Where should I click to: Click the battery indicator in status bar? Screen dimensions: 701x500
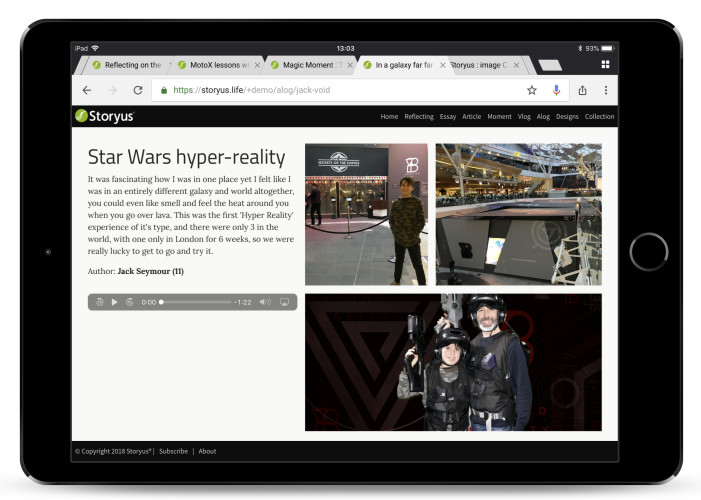pos(607,48)
